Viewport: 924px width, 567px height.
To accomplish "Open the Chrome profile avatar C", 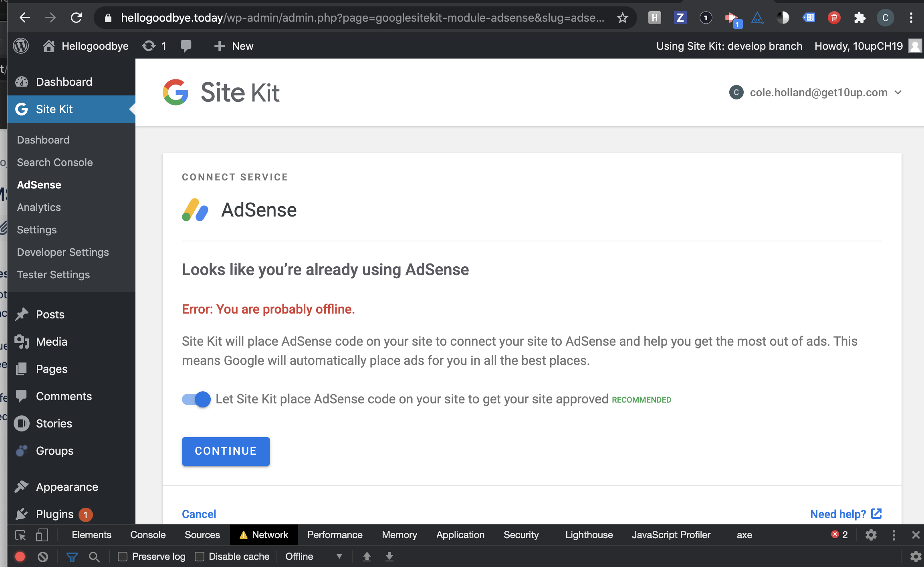I will click(885, 18).
